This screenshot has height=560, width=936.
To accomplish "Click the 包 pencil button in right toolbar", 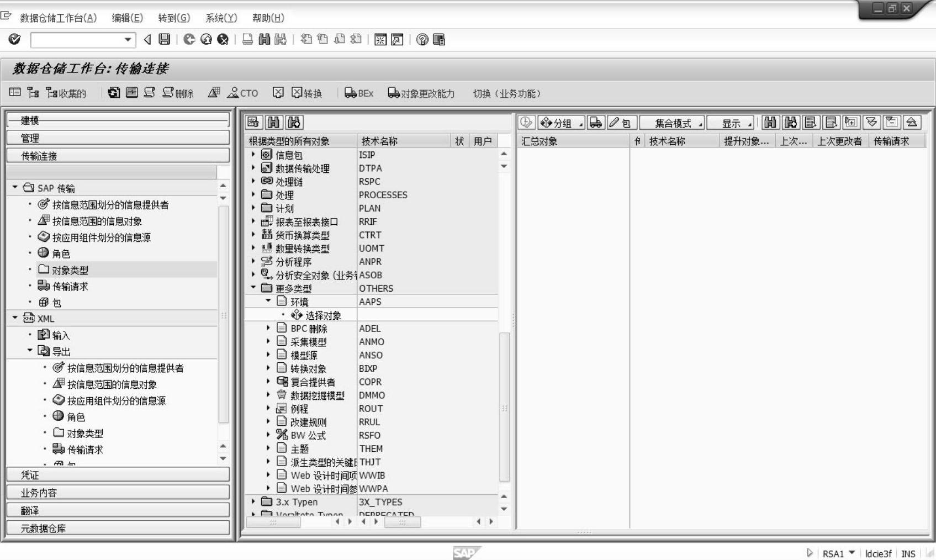I will pyautogui.click(x=622, y=123).
